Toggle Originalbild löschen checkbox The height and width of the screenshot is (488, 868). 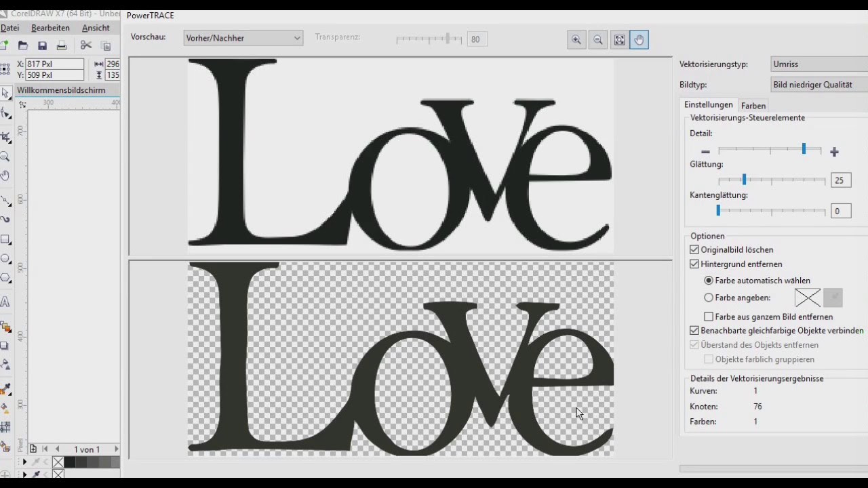pyautogui.click(x=694, y=249)
